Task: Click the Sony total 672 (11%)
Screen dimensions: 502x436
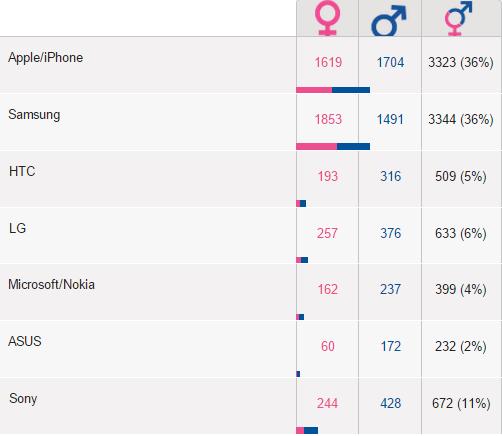Action: click(461, 404)
